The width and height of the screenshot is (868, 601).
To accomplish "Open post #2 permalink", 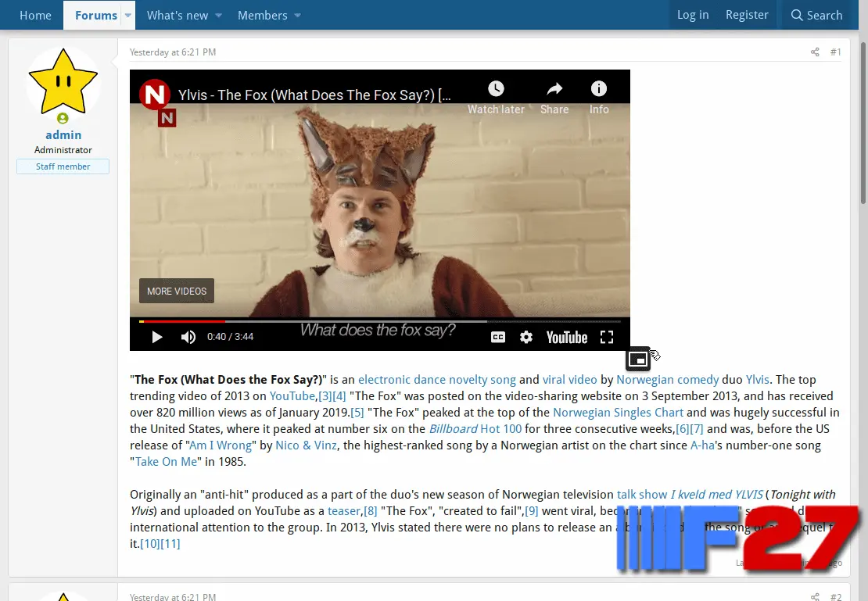I will [835, 596].
